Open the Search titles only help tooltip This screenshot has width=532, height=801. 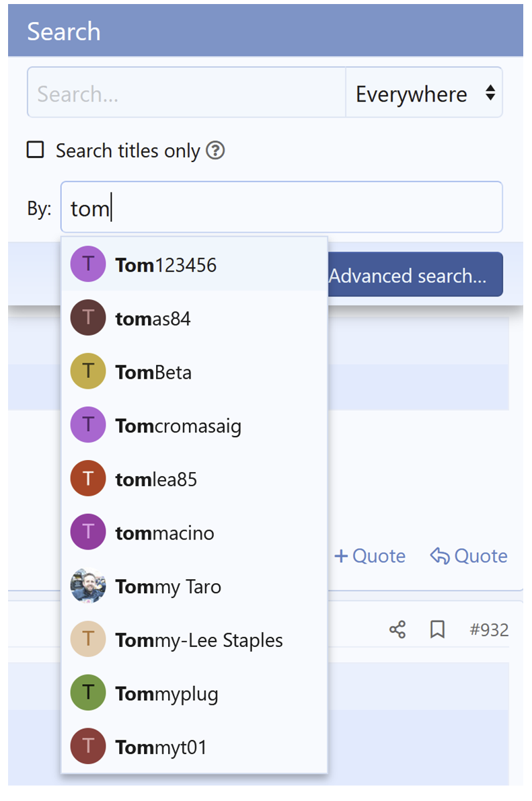tap(215, 151)
